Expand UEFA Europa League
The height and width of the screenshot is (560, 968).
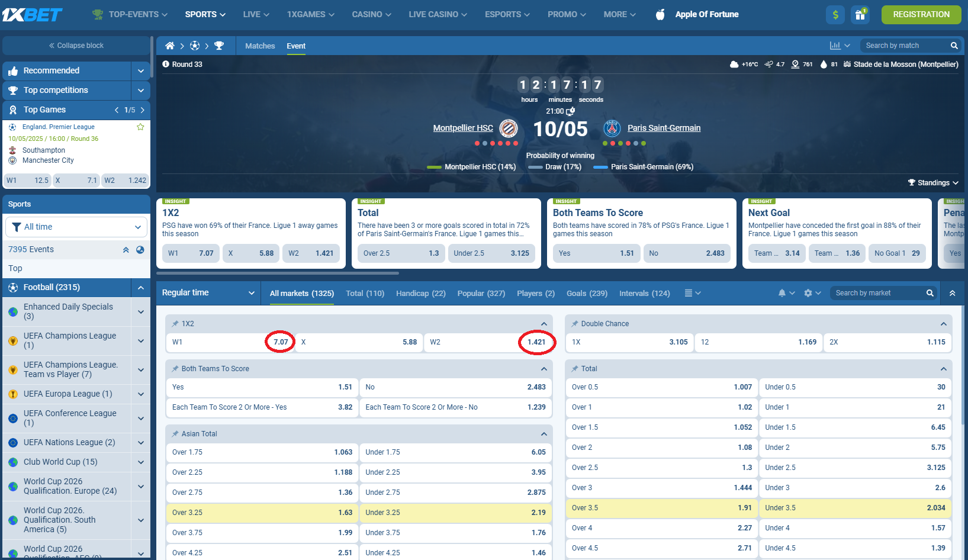click(x=141, y=394)
